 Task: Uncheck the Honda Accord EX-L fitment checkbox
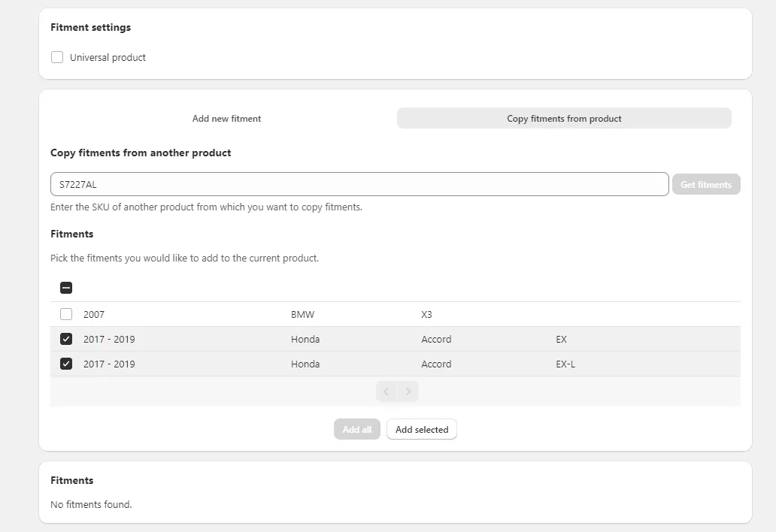click(66, 364)
